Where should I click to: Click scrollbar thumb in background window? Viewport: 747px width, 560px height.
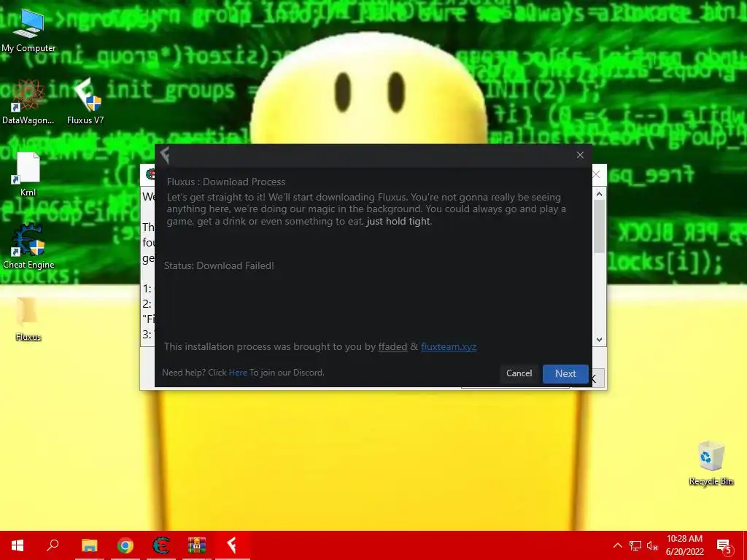click(600, 227)
